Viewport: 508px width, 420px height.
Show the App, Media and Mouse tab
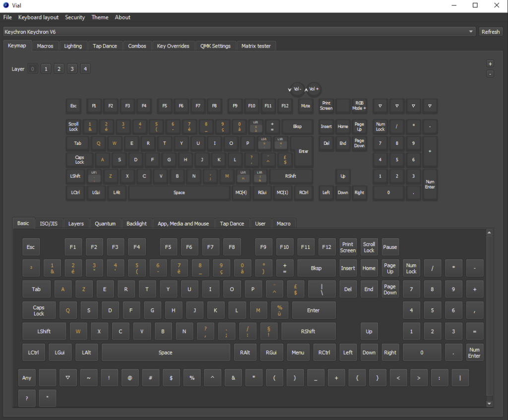point(184,224)
